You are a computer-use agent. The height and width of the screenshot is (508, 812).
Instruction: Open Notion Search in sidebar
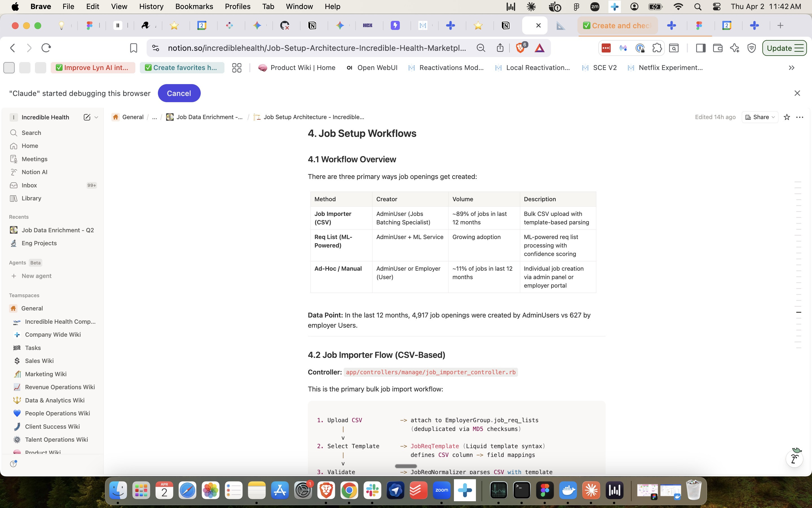tap(53, 133)
